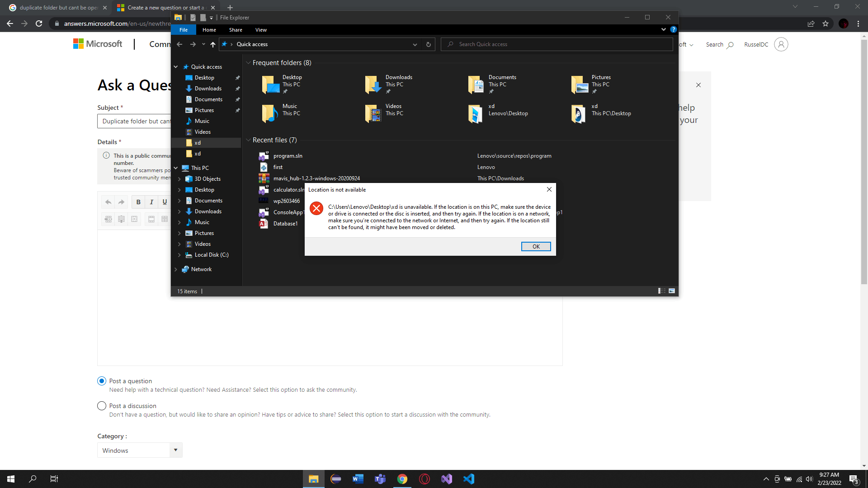
Task: Open Microsoft Teams from the taskbar
Action: pyautogui.click(x=380, y=479)
